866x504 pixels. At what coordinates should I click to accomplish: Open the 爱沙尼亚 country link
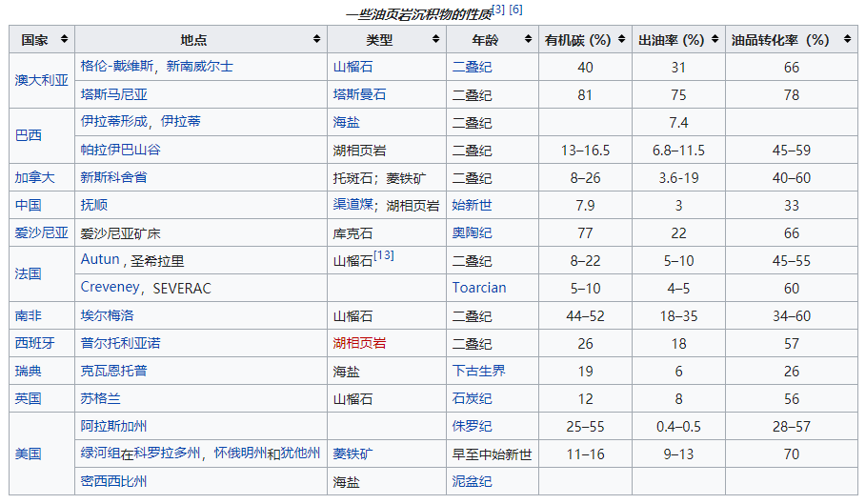(x=41, y=232)
